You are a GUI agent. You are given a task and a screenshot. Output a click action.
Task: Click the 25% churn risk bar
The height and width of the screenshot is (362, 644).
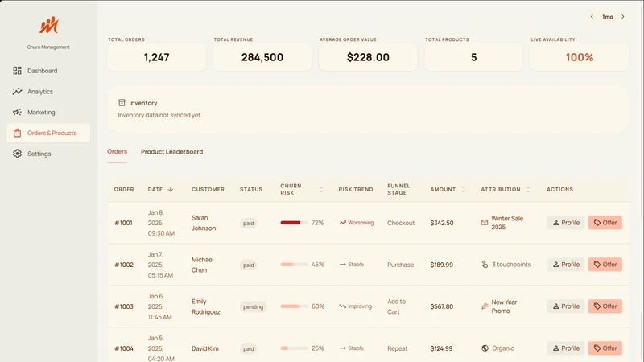tap(294, 348)
